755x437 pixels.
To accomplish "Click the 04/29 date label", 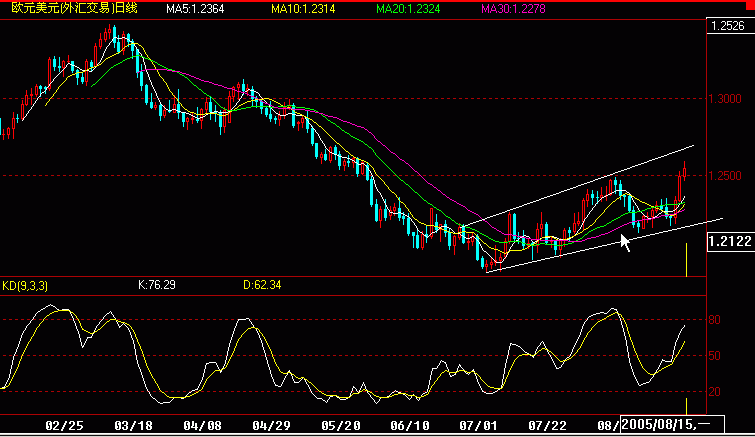I will pyautogui.click(x=272, y=425).
